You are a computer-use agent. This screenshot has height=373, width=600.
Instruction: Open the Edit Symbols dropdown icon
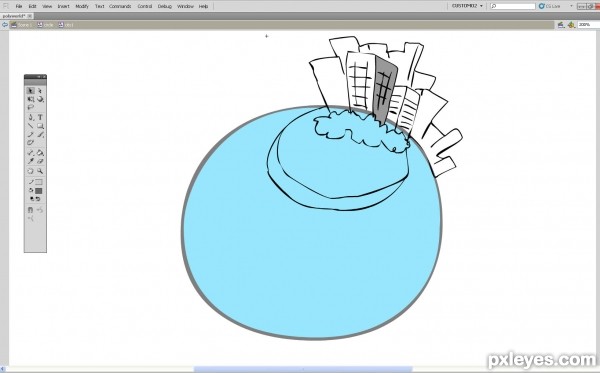571,25
